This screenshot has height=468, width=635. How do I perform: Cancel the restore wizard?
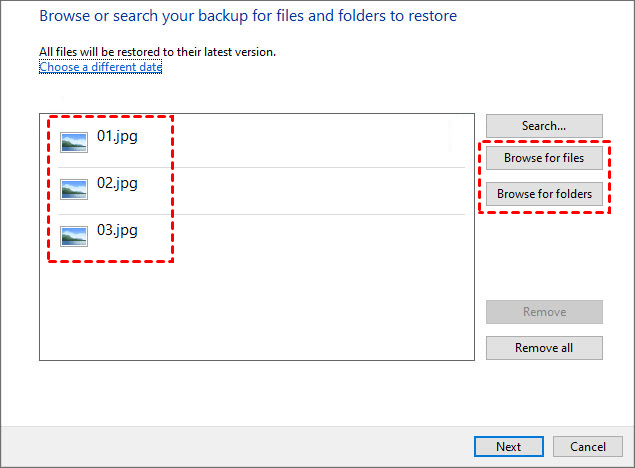[x=588, y=446]
